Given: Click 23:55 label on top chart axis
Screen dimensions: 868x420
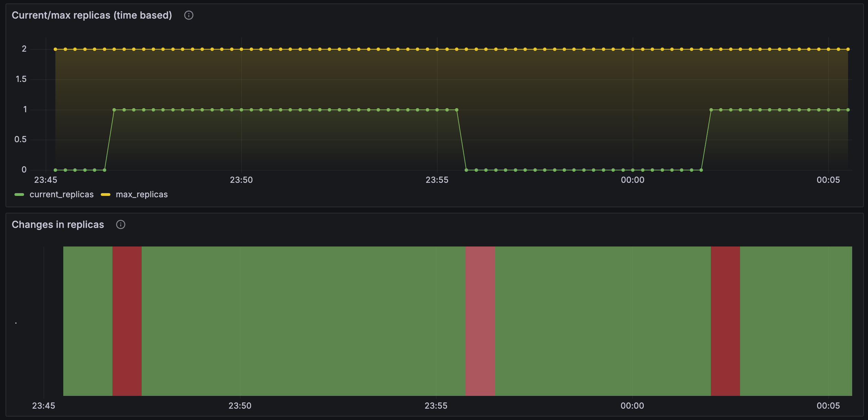Looking at the screenshot, I should 437,180.
